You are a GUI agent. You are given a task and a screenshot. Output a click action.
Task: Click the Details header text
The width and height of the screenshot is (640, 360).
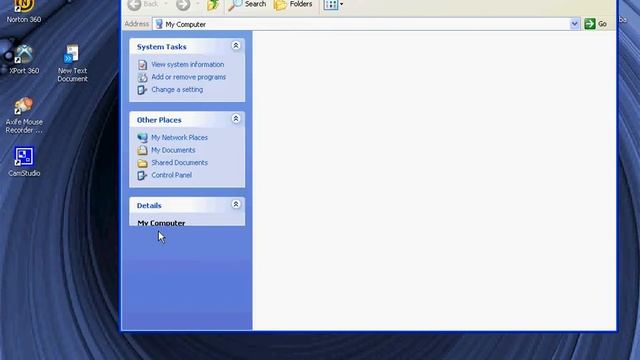(149, 206)
